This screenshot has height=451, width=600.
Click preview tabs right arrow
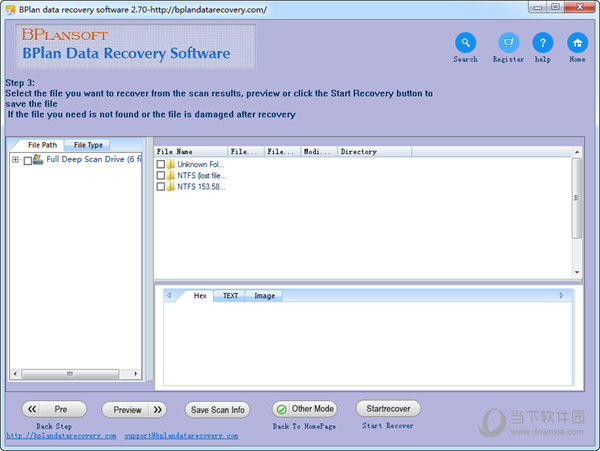pos(561,296)
